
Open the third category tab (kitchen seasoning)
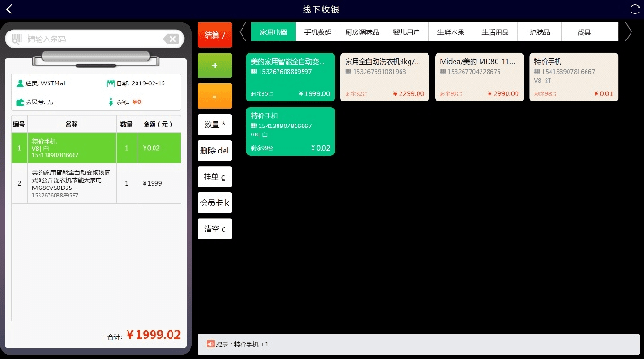click(x=362, y=32)
